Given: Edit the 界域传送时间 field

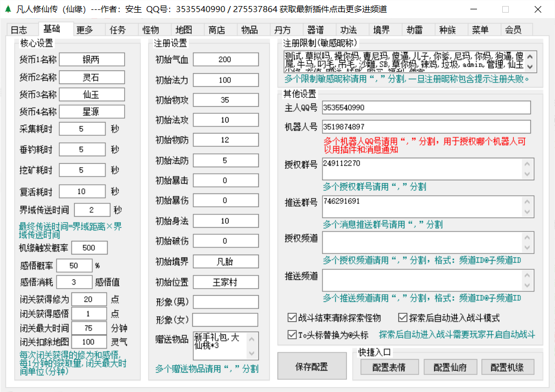Looking at the screenshot, I should click(x=92, y=210).
